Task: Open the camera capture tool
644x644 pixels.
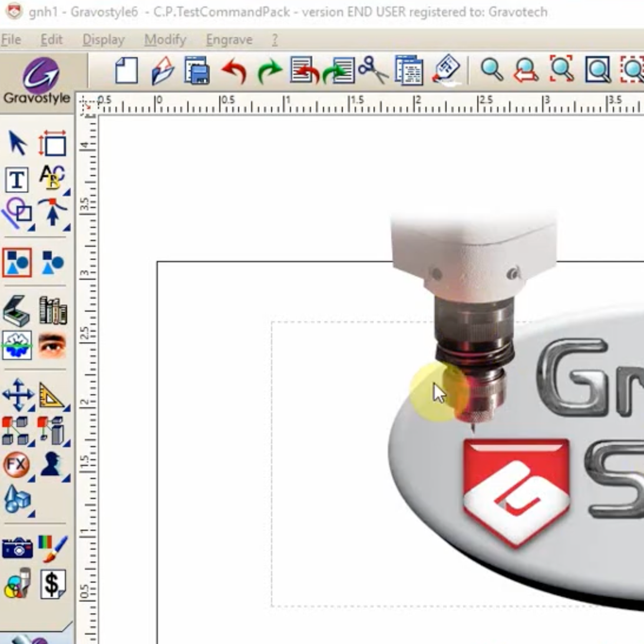Action: click(17, 548)
